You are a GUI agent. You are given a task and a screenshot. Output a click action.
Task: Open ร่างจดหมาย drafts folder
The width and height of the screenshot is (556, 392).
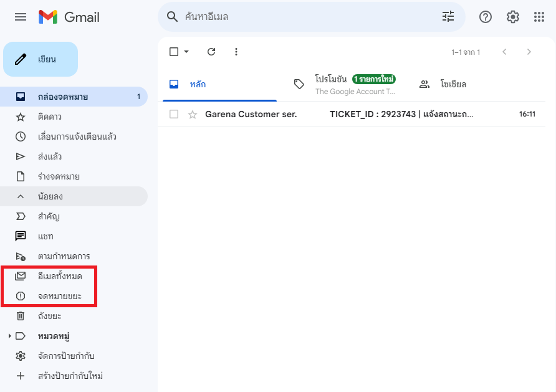pos(74,176)
